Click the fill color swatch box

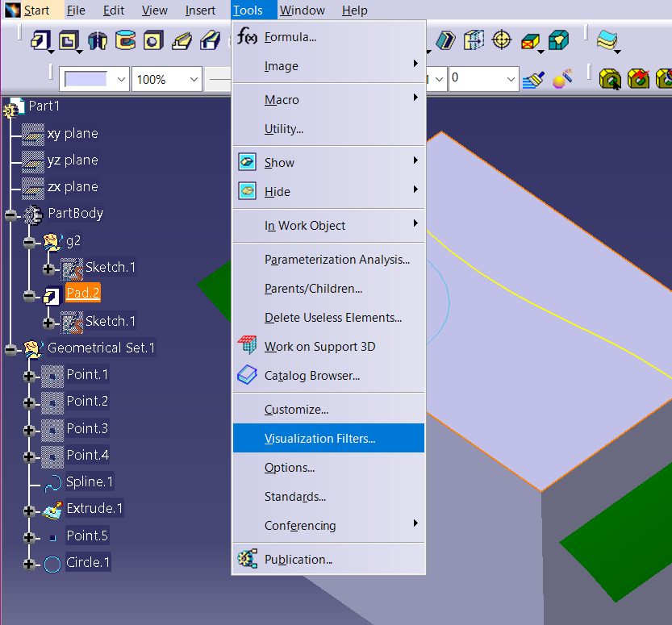86,79
